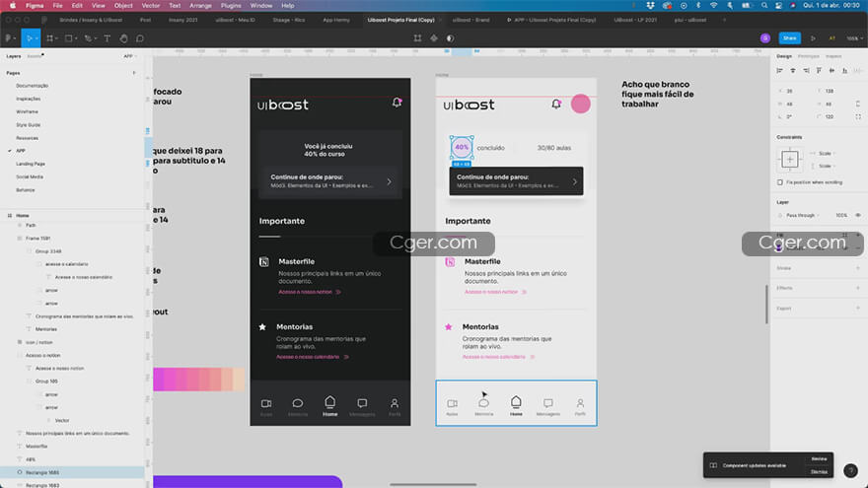Click the Align Vertical Centers icon

click(832, 70)
